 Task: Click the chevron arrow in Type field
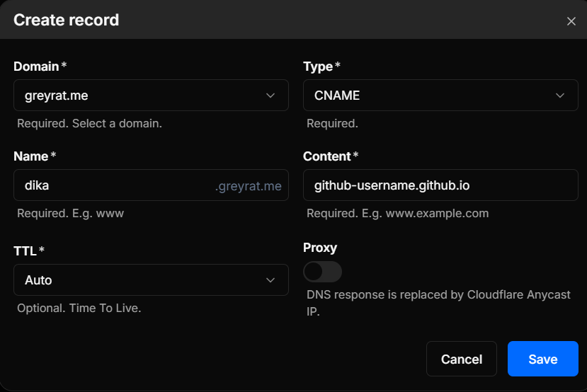pos(560,96)
